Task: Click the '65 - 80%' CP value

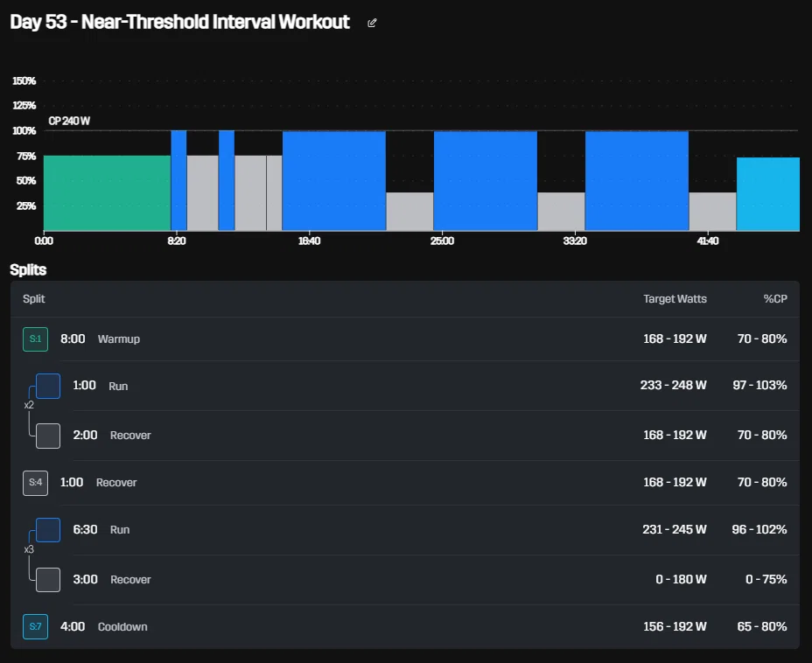Action: point(762,626)
